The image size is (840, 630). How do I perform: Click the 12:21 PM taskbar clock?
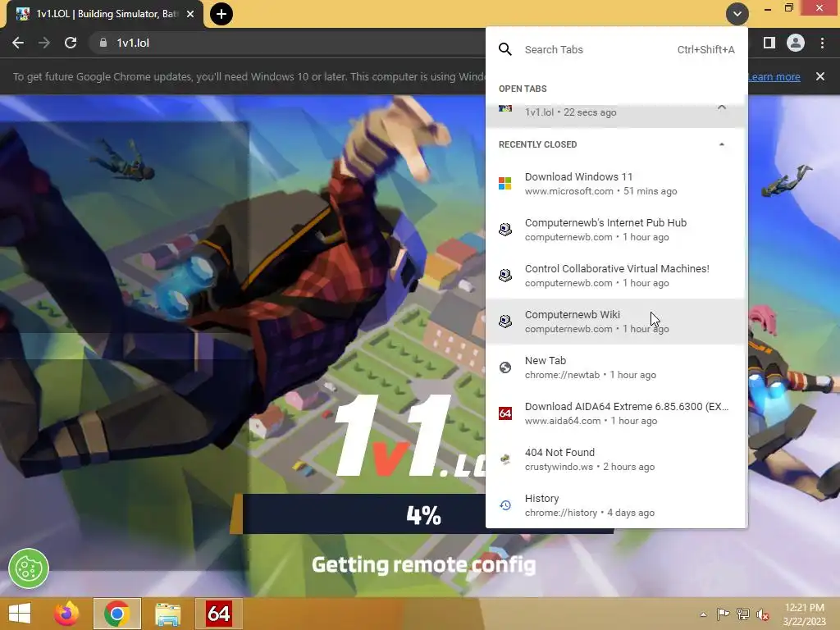(x=805, y=614)
